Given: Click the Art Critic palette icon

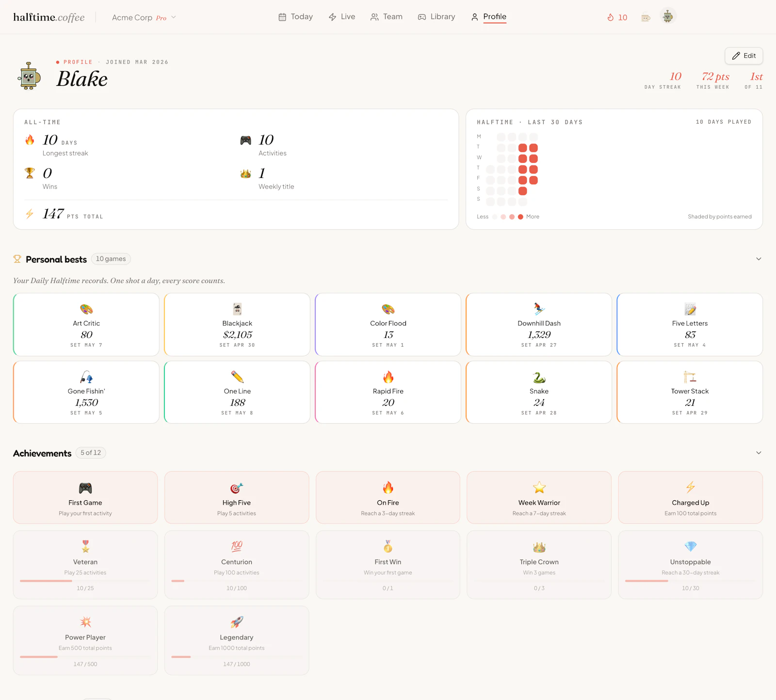Looking at the screenshot, I should [86, 309].
